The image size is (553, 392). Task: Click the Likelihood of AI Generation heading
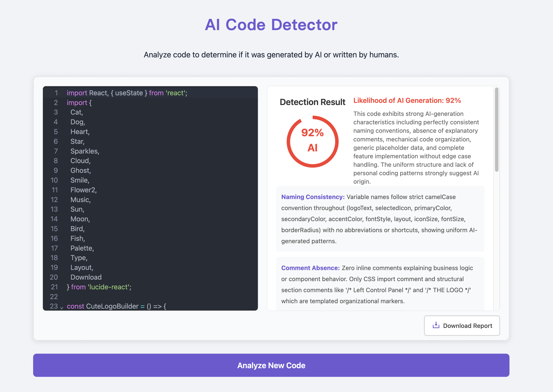click(407, 100)
